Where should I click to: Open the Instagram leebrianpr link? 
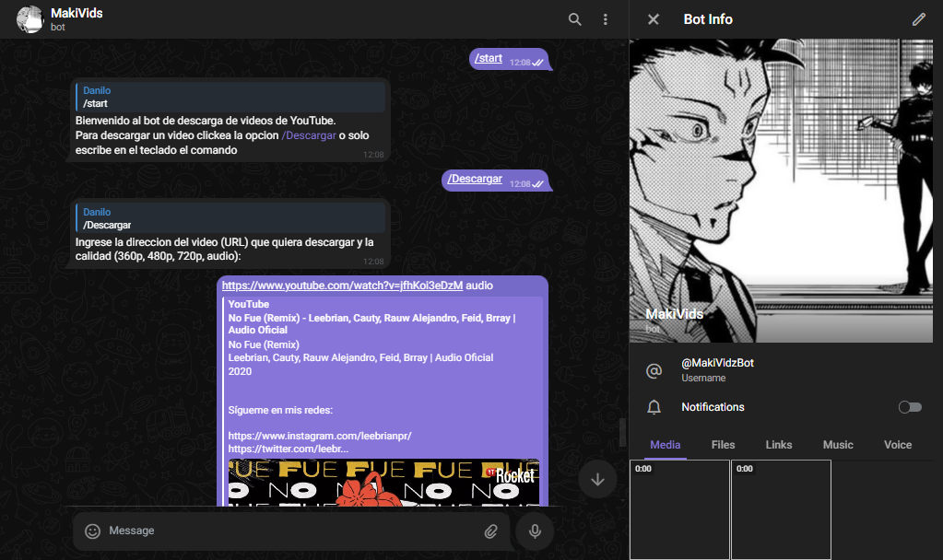tap(320, 436)
